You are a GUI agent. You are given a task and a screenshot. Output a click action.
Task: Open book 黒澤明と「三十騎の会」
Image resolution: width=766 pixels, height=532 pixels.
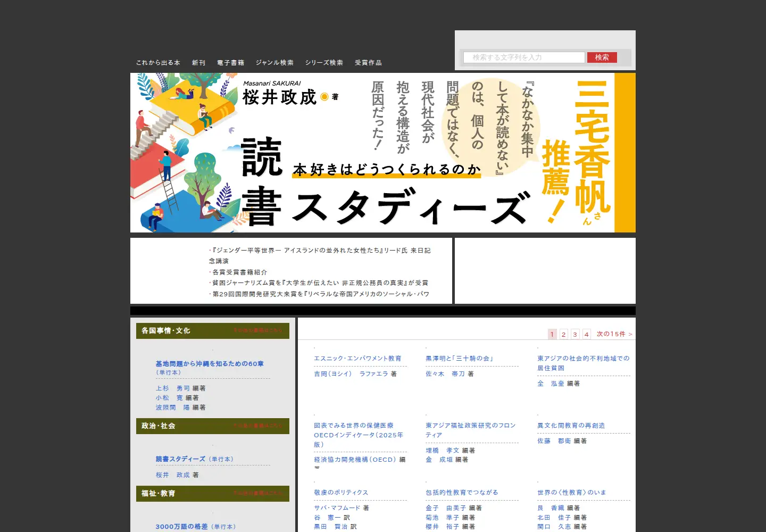tap(460, 359)
